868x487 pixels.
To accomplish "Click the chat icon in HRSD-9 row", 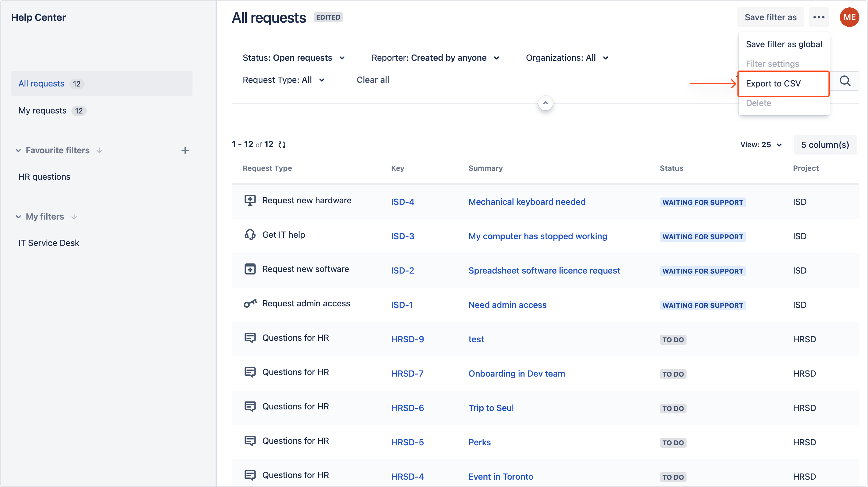I will (x=250, y=338).
